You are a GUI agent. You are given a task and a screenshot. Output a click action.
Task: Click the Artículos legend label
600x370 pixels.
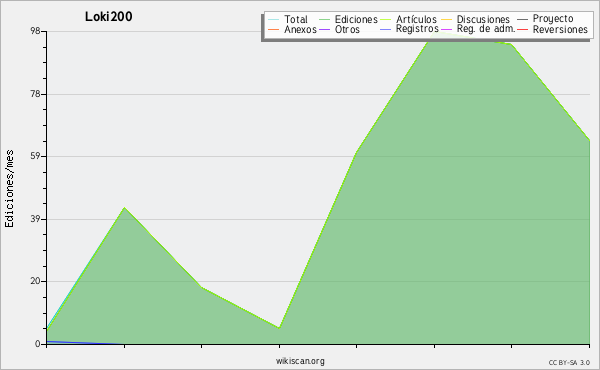coord(416,19)
